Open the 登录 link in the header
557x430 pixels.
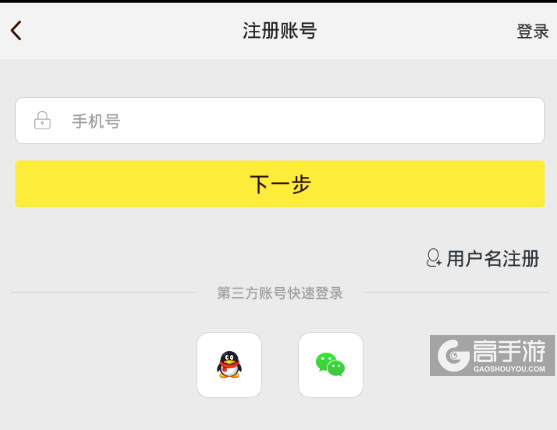[x=532, y=31]
